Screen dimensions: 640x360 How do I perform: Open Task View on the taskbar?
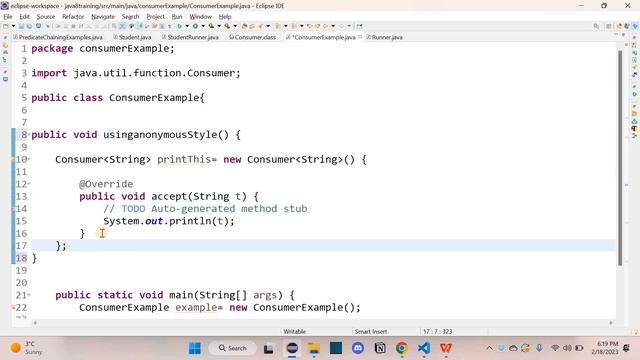[268, 349]
